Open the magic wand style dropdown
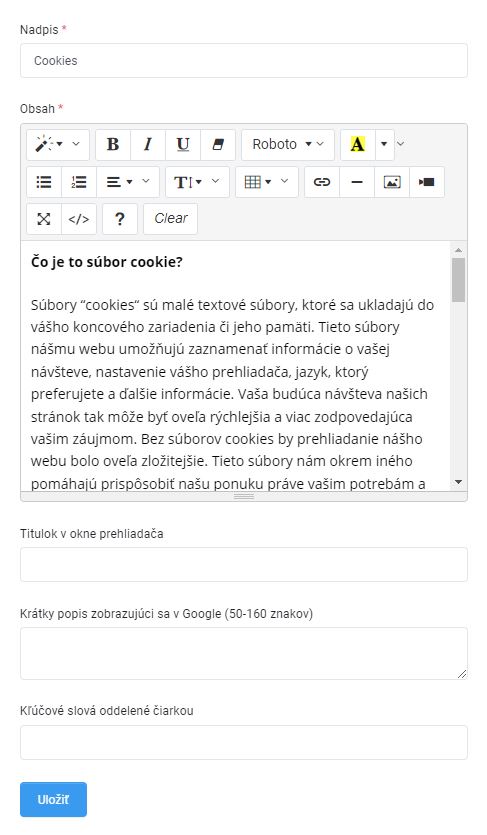Image resolution: width=487 pixels, height=835 pixels. click(x=57, y=144)
